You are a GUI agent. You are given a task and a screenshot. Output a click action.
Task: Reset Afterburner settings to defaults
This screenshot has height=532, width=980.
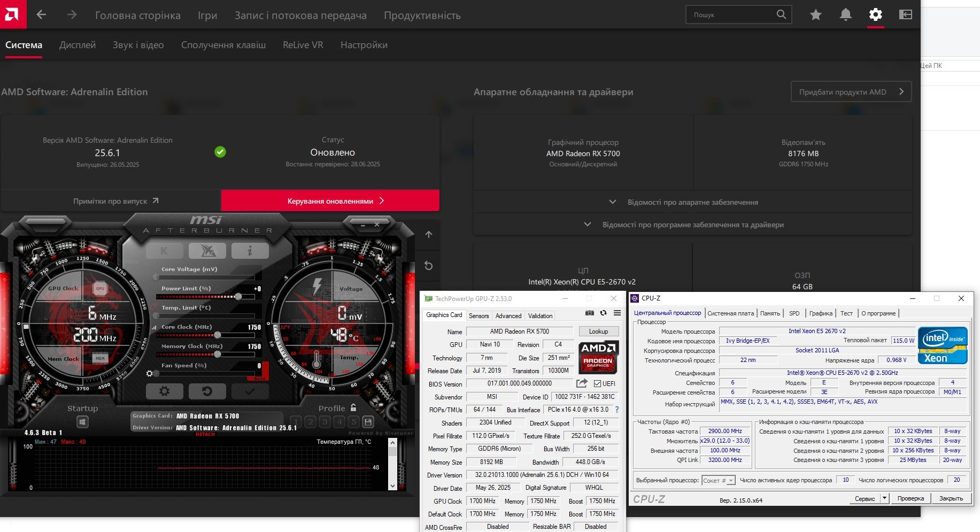pos(207,391)
